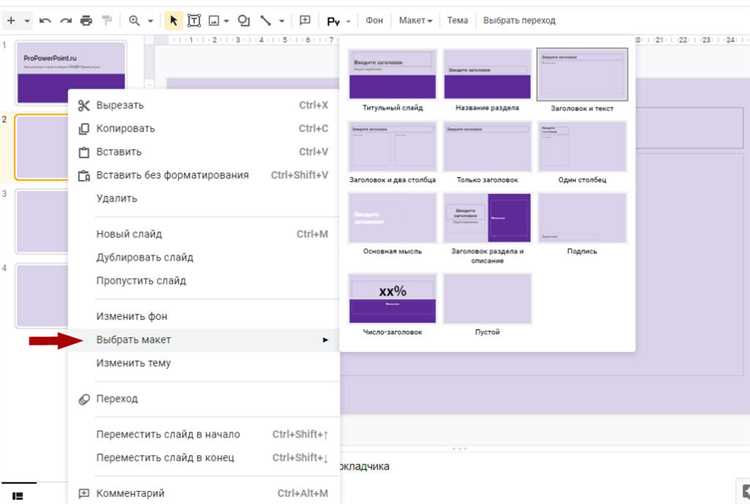Open the line type dropdown arrow
This screenshot has width=750, height=504.
coord(282,21)
